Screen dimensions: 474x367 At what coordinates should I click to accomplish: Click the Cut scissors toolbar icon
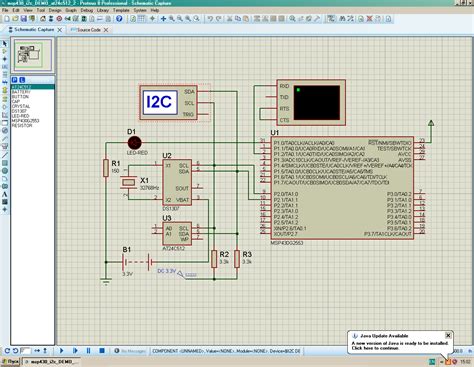(x=229, y=19)
